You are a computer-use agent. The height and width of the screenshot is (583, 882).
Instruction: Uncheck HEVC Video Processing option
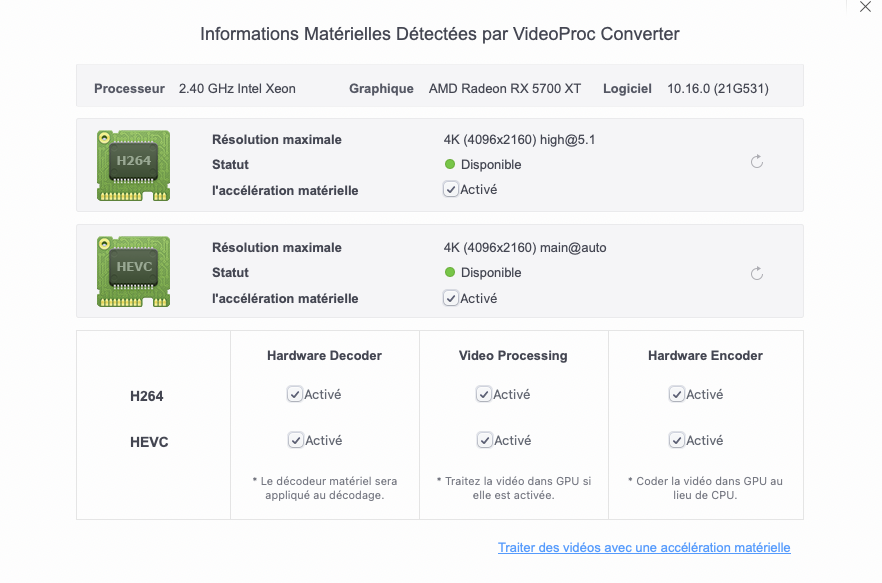[485, 440]
